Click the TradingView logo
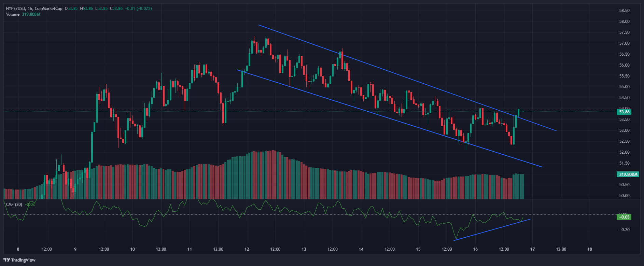 click(19, 260)
